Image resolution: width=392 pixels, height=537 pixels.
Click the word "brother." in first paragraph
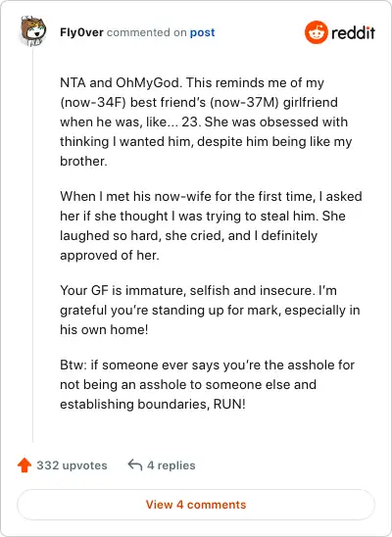coord(83,161)
